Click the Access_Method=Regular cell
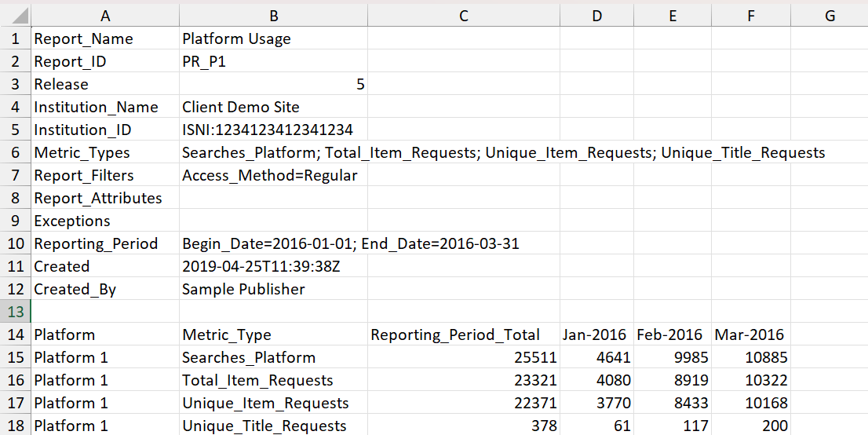Screen dimensions: 868x435 [x=273, y=175]
